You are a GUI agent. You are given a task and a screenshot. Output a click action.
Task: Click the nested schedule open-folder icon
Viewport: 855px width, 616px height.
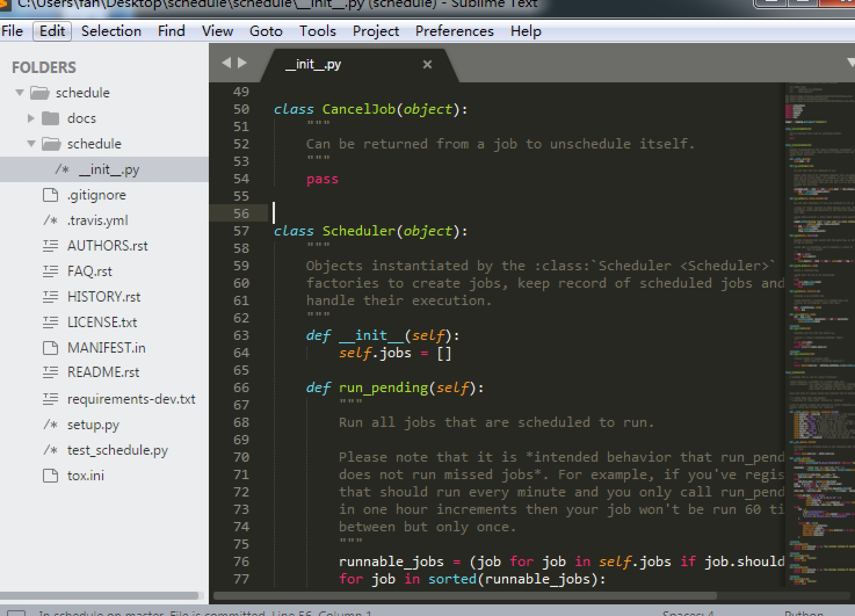click(x=52, y=144)
